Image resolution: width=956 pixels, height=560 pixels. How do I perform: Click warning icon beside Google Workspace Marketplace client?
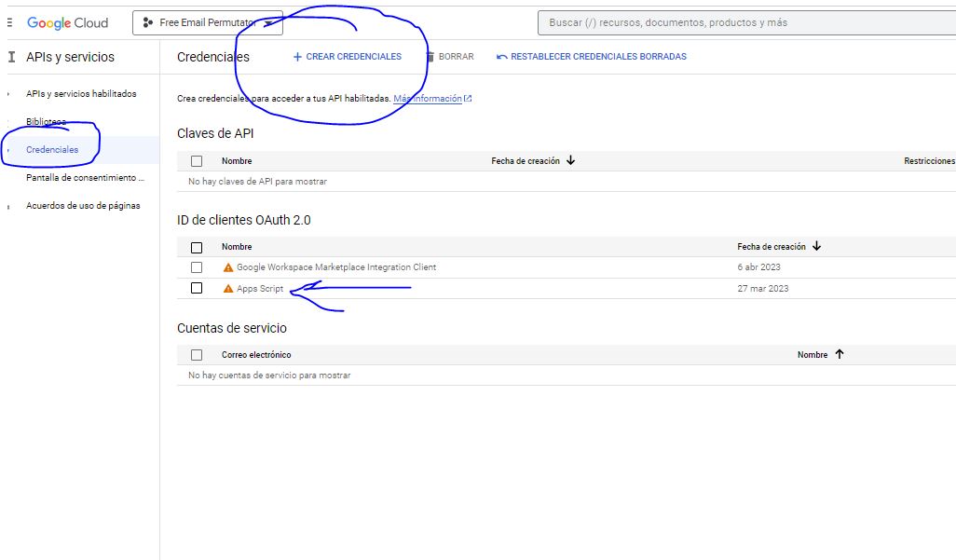tap(228, 267)
